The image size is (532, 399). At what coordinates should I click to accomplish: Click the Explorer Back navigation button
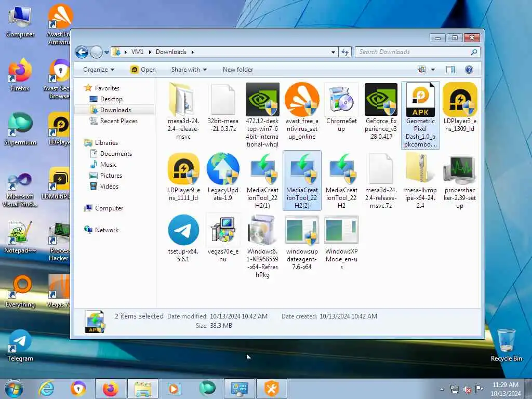tap(82, 52)
